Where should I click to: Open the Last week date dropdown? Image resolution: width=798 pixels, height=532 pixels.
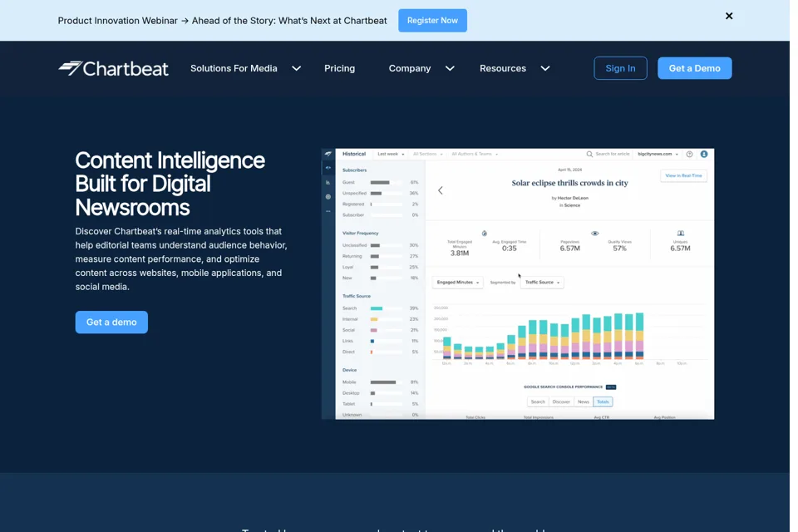pyautogui.click(x=391, y=154)
